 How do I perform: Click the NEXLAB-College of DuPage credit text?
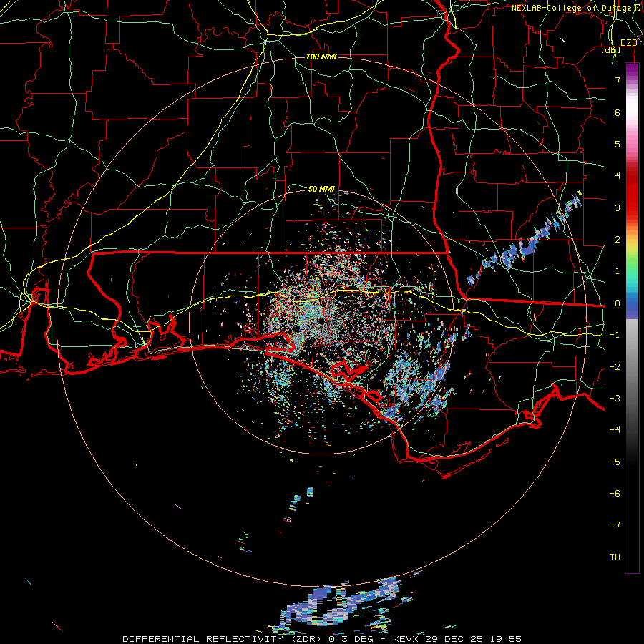571,8
